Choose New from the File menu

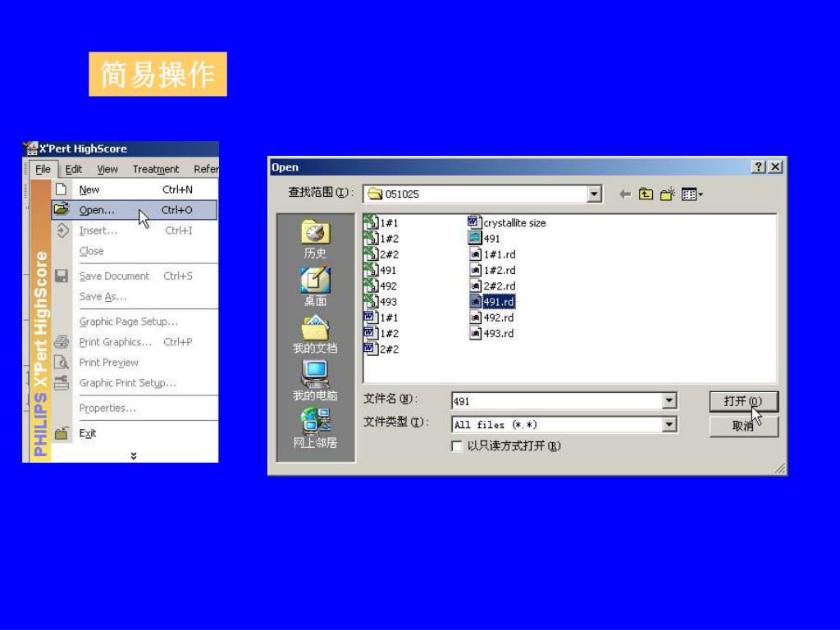pos(135,189)
